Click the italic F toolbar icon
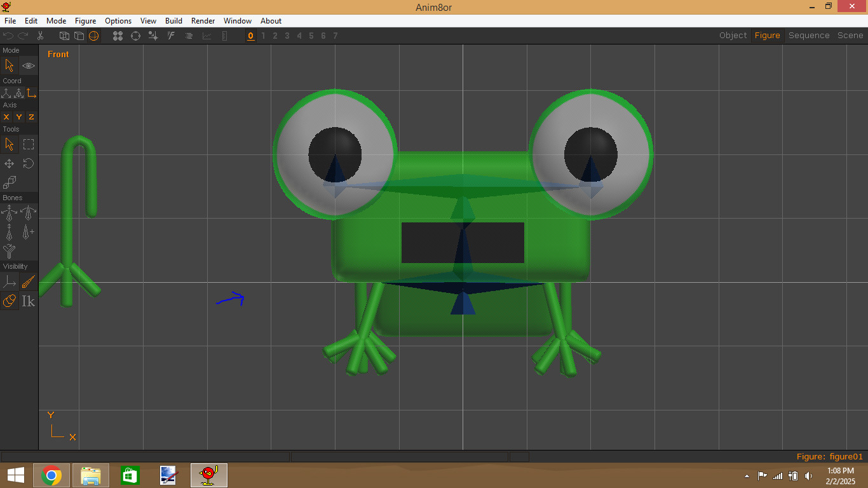The image size is (868, 488). [x=171, y=36]
